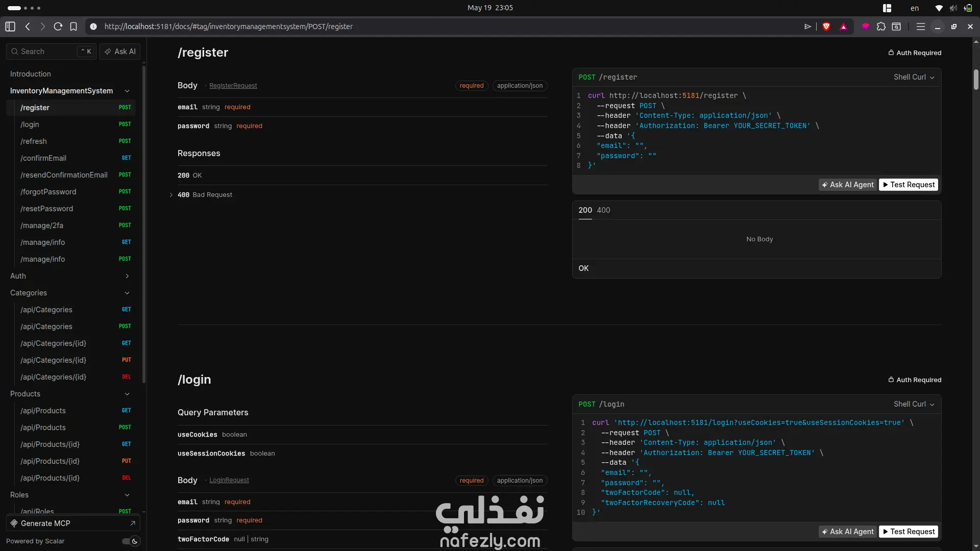Select /api/Products/{id} DEL in the sidebar

click(71, 478)
